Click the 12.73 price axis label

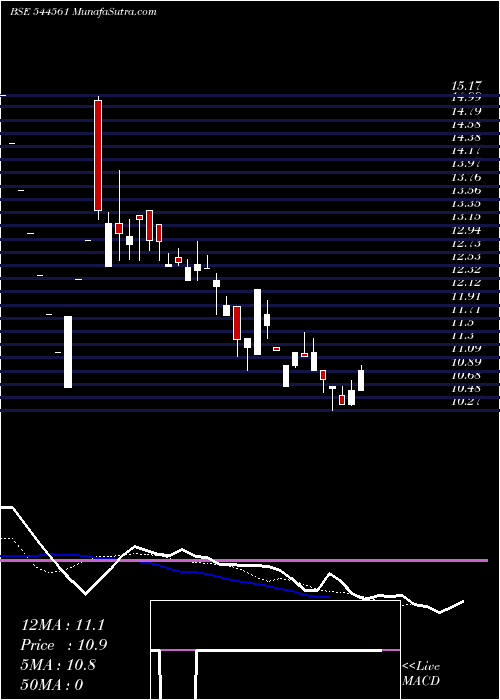(466, 243)
